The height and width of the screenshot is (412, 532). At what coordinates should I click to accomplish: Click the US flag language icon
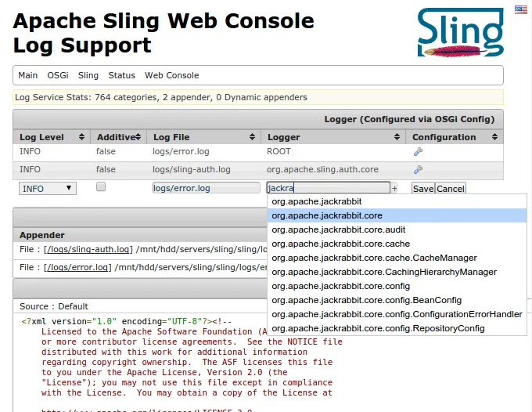point(520,9)
